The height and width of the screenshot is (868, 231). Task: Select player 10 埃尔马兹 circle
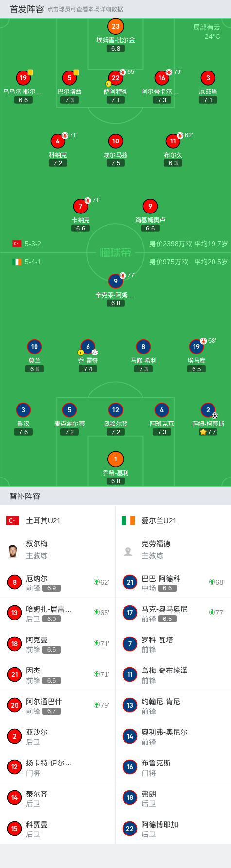pos(115,141)
